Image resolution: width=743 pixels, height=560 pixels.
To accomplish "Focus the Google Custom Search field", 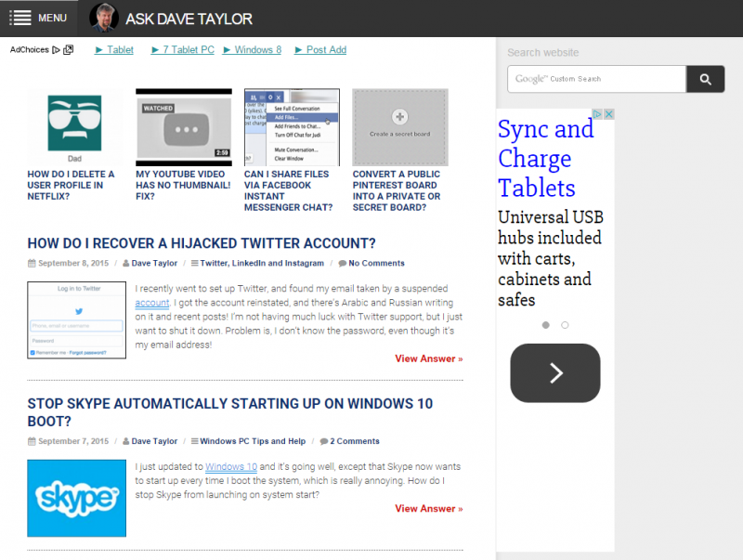I will pyautogui.click(x=596, y=79).
